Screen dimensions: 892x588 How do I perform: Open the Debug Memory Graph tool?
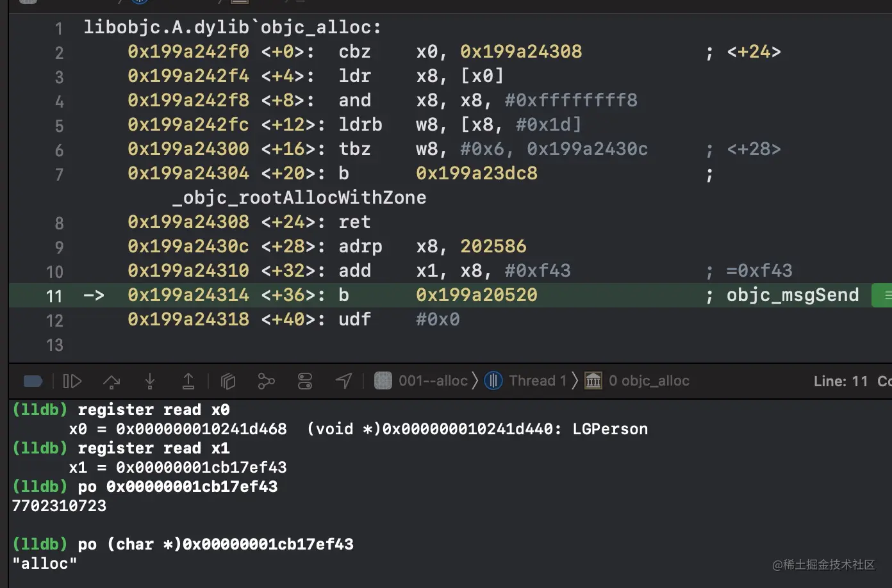[266, 381]
